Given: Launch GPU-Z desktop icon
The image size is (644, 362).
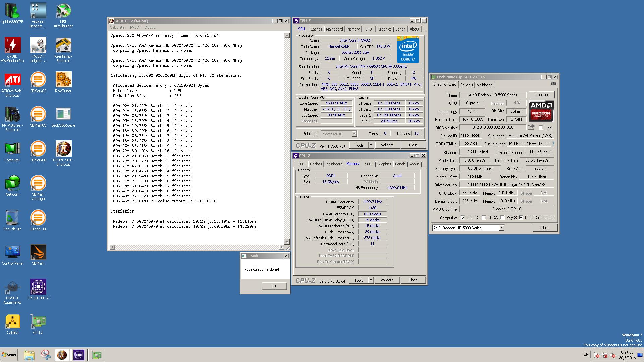Looking at the screenshot, I should (x=38, y=324).
